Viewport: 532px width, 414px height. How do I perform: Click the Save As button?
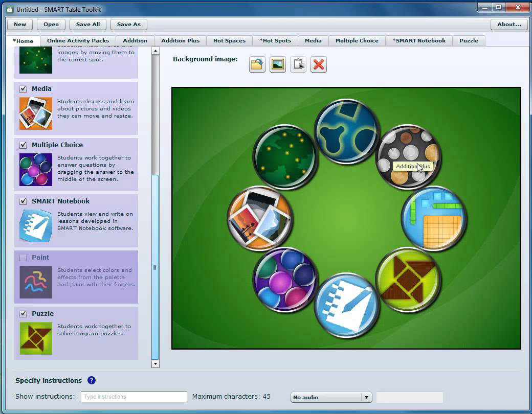tap(128, 25)
